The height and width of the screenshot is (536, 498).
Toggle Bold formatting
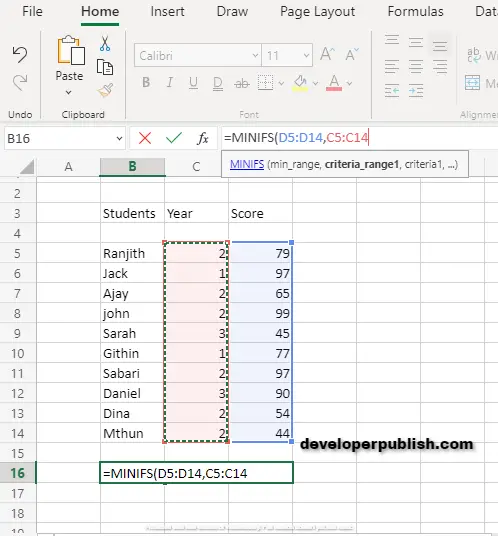click(146, 82)
